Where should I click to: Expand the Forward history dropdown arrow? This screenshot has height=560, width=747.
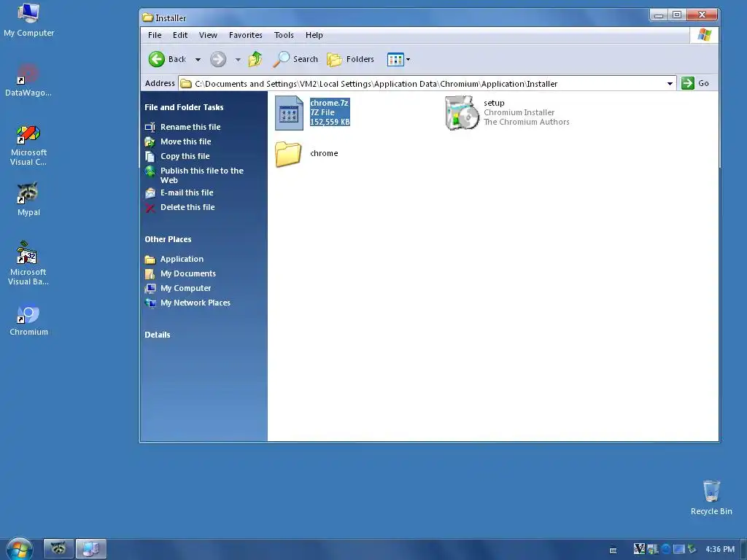point(238,60)
